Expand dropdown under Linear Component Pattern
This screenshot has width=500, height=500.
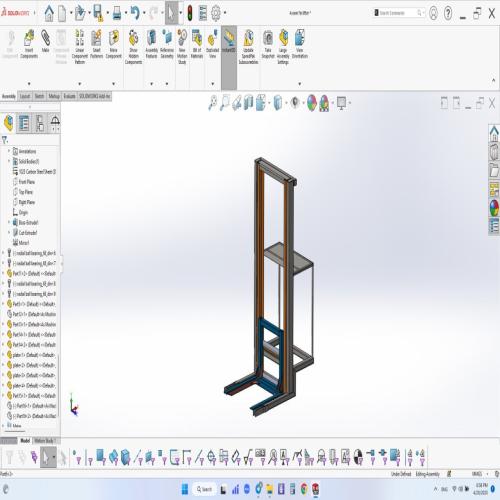[80, 84]
